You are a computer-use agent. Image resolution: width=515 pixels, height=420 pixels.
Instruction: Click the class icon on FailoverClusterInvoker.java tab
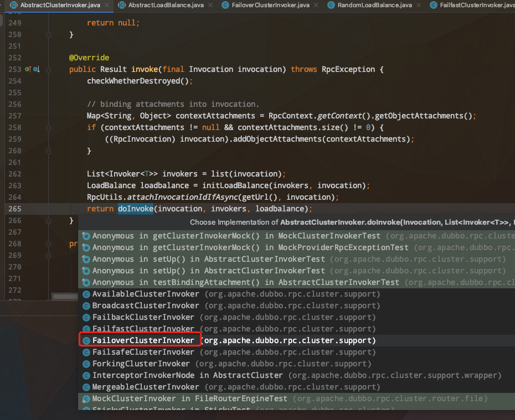point(225,5)
